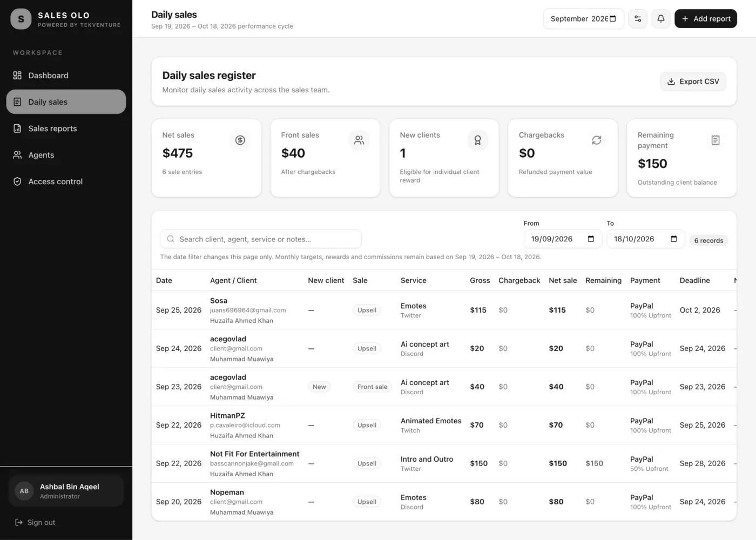This screenshot has width=756, height=540.
Task: Click the Remaining payment document icon
Action: (x=715, y=140)
